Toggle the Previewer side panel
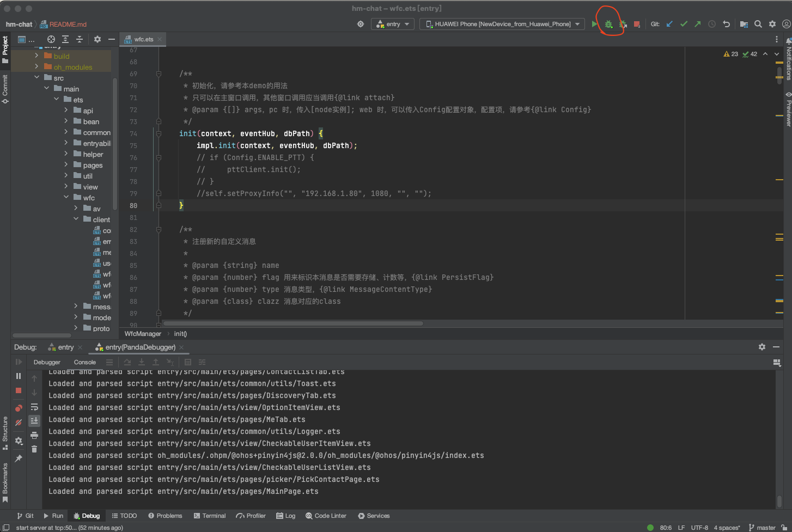The height and width of the screenshot is (532, 792). tap(788, 109)
